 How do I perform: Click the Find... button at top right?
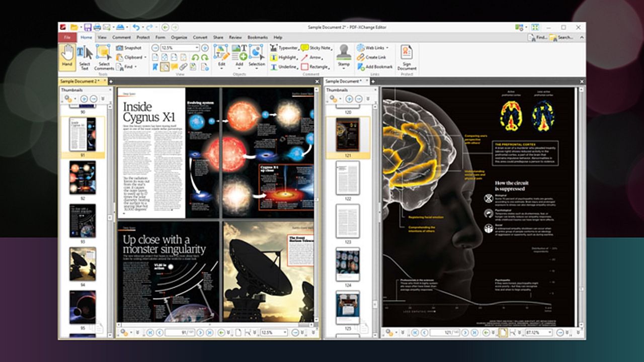537,37
